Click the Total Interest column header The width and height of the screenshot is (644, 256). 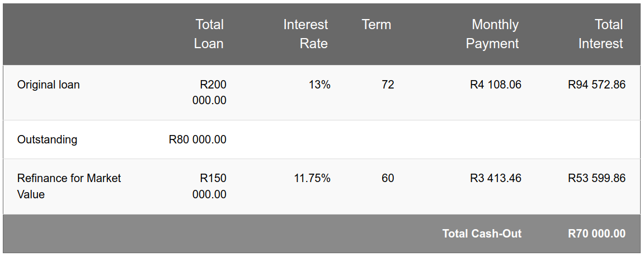[x=600, y=34]
